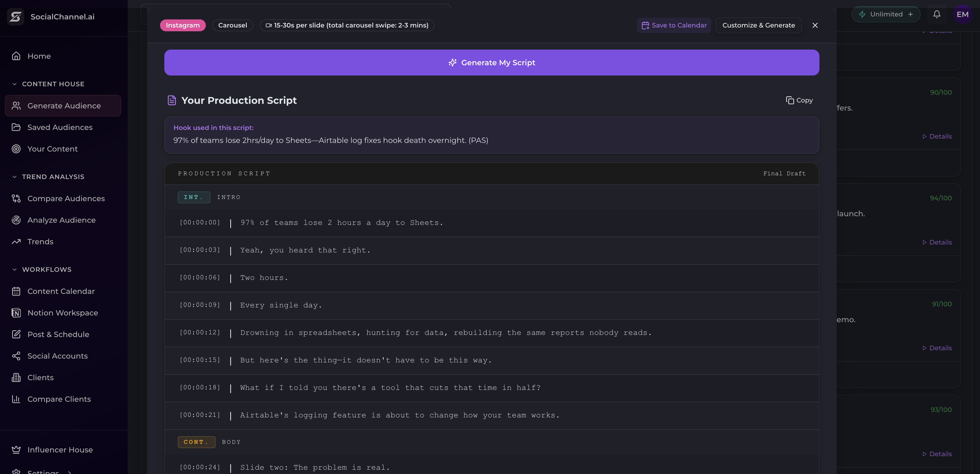Click the Content Calendar icon
Viewport: 980px width, 474px height.
[16, 291]
